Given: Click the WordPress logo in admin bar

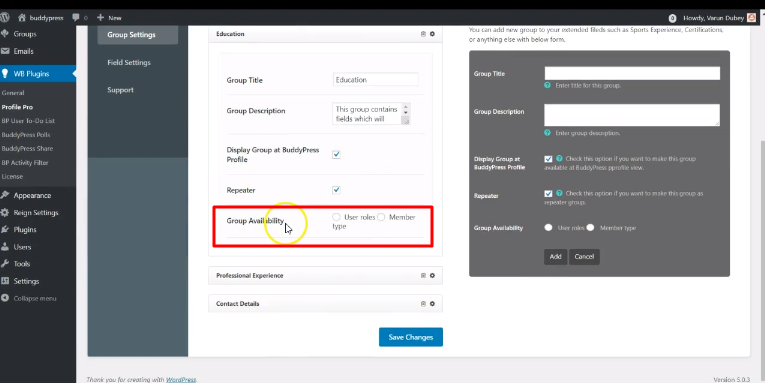Looking at the screenshot, I should pyautogui.click(x=4, y=18).
